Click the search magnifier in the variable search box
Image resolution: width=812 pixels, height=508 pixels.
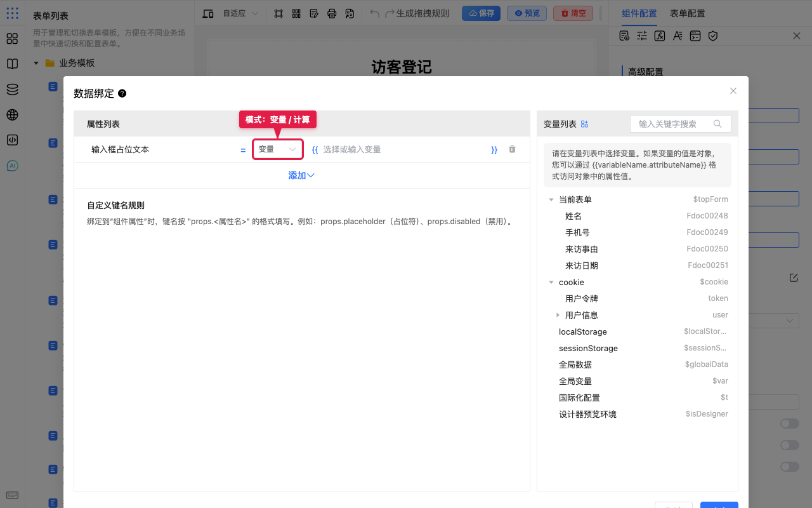coord(717,124)
